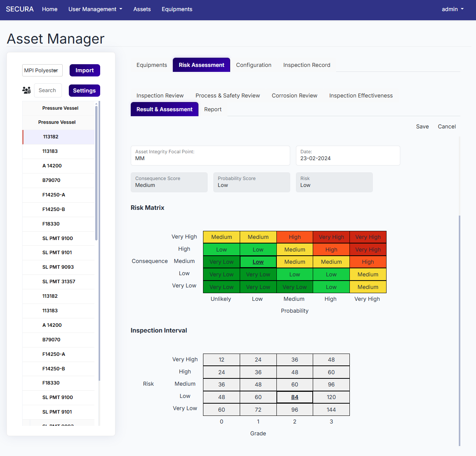Viewport: 476px width, 456px height.
Task: Click the assessment panel scrollbar thumb
Action: pos(460,331)
